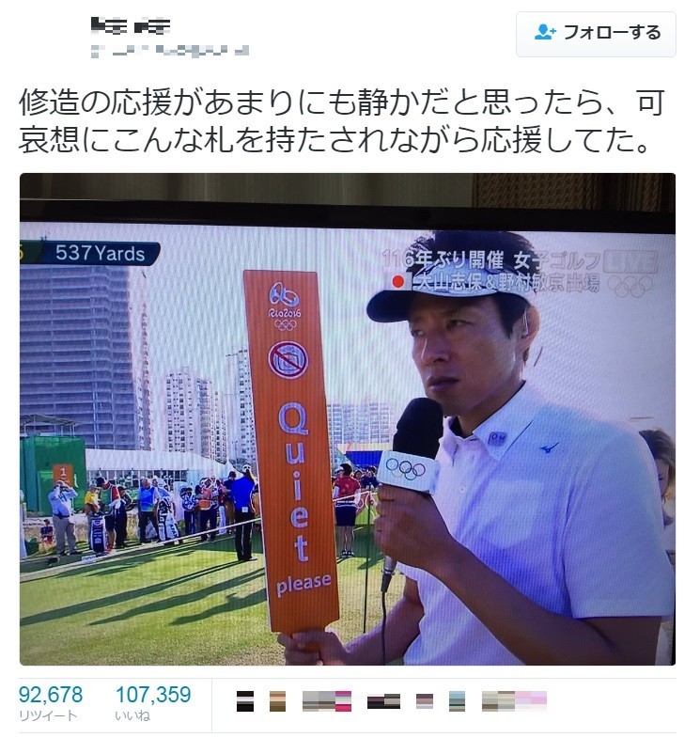The image size is (700, 738).
Task: Click the 537 Yards overlay in photo
Action: point(100,254)
